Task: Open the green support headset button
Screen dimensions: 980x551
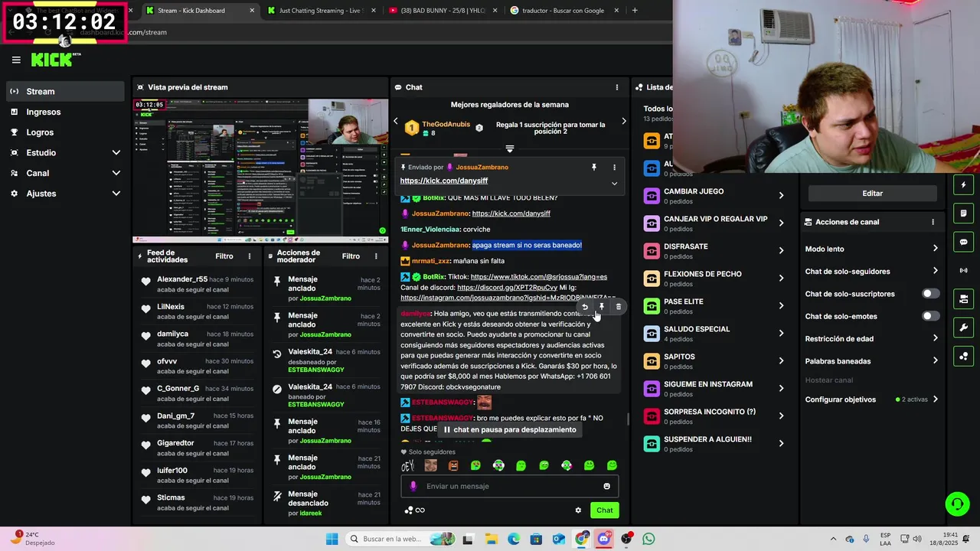Action: (957, 504)
